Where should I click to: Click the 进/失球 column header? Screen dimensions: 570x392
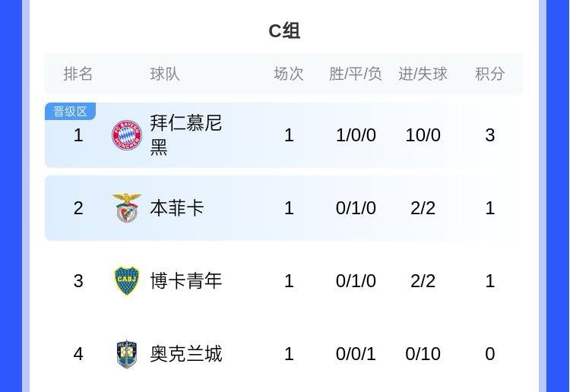(423, 74)
